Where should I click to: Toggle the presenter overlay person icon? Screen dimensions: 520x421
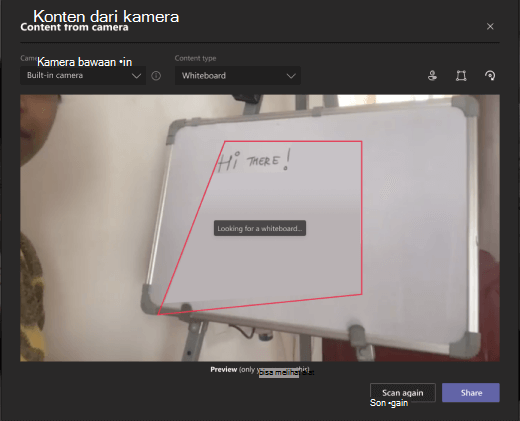pyautogui.click(x=432, y=76)
